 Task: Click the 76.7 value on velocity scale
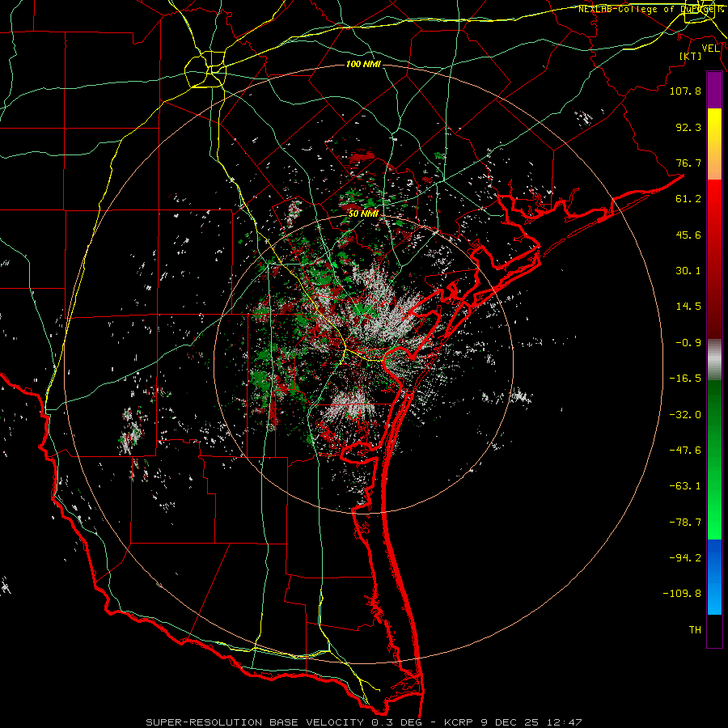coord(688,163)
